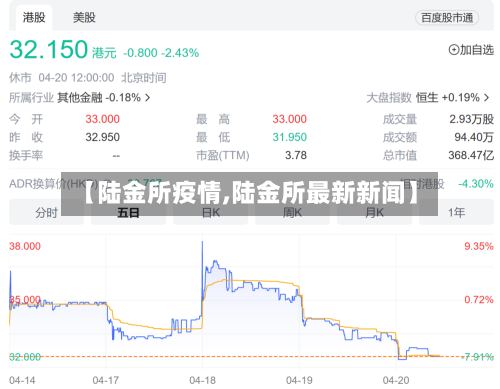Click the 市盈(TTM) value 3.78
The height and width of the screenshot is (389, 500).
(296, 155)
